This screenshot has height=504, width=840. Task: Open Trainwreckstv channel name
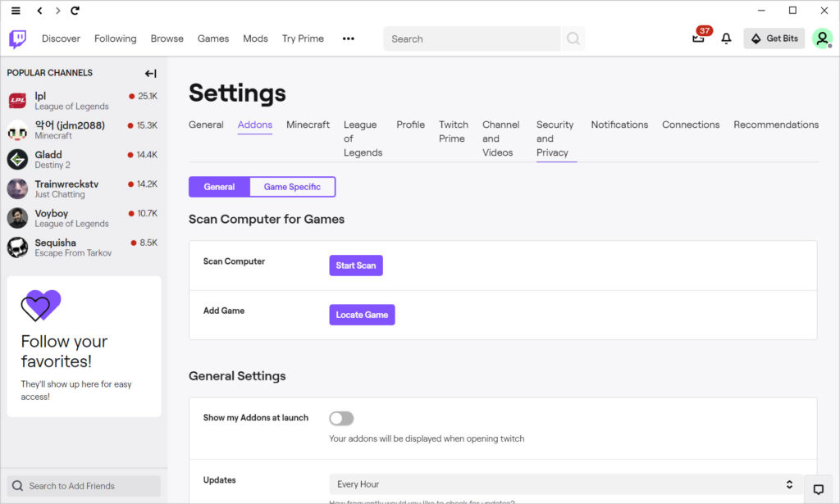[x=66, y=184]
